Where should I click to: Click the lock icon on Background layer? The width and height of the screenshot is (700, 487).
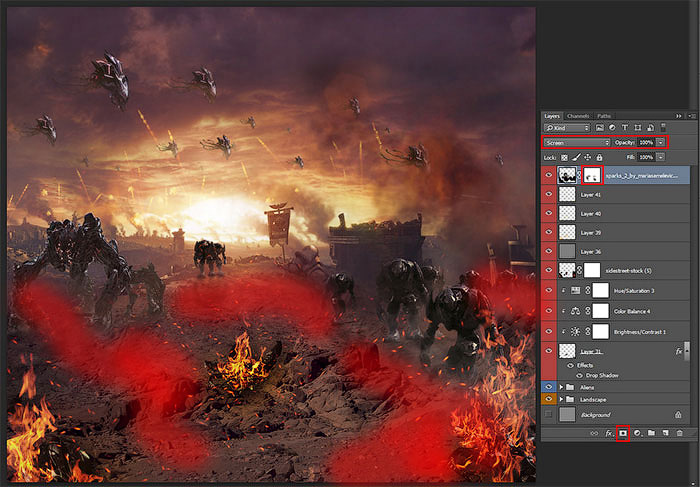[678, 415]
